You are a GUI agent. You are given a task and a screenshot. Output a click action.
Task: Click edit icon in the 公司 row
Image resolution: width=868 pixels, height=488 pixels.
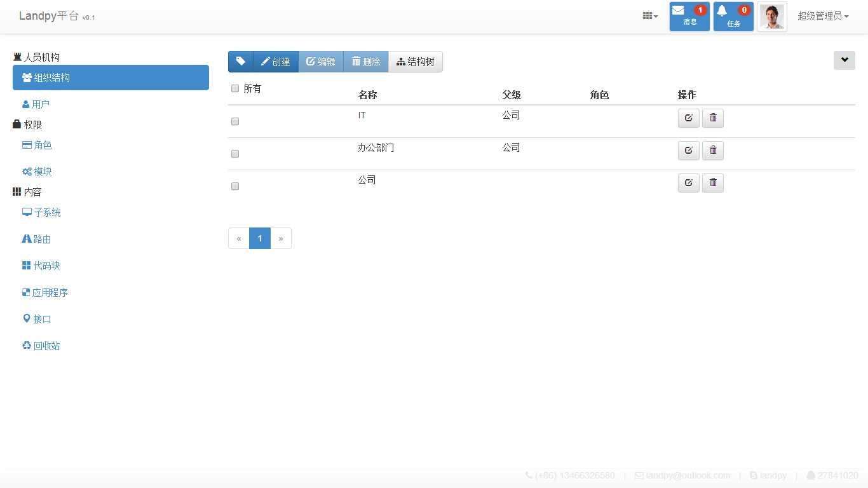[689, 183]
